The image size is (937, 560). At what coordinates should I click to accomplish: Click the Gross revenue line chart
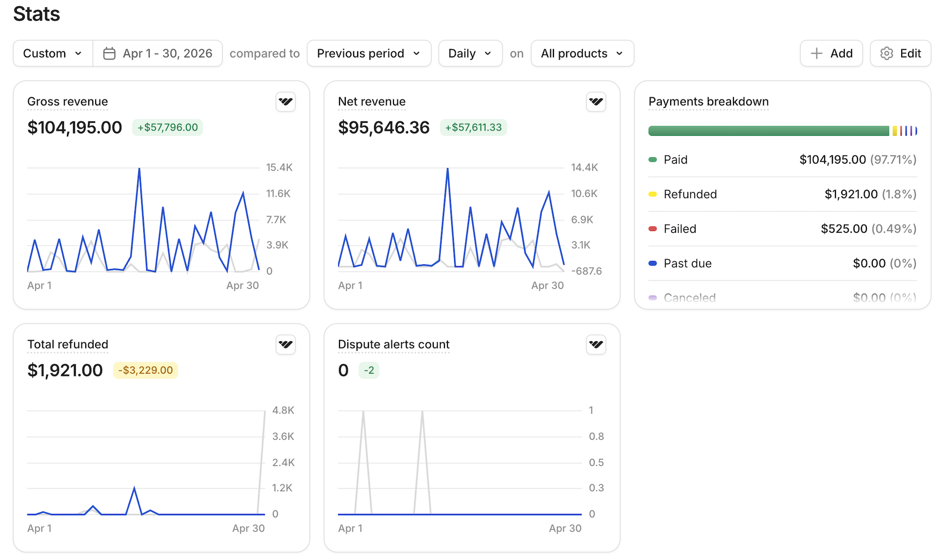(x=143, y=220)
